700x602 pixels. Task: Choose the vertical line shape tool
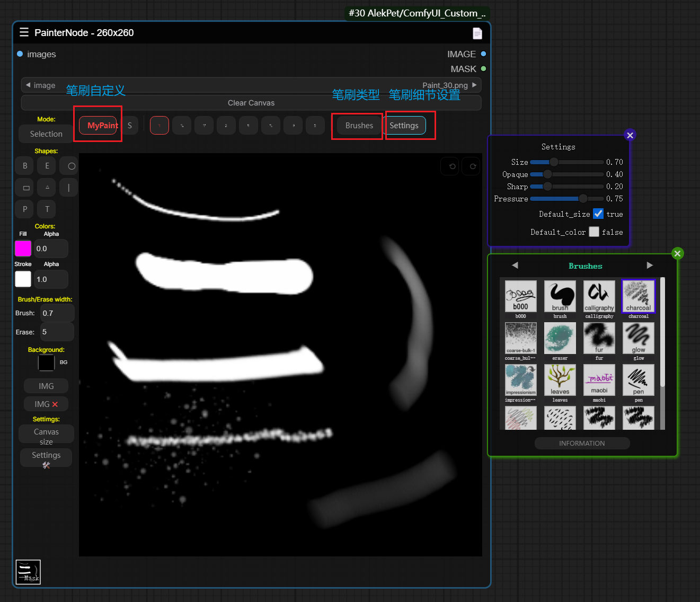(x=69, y=188)
